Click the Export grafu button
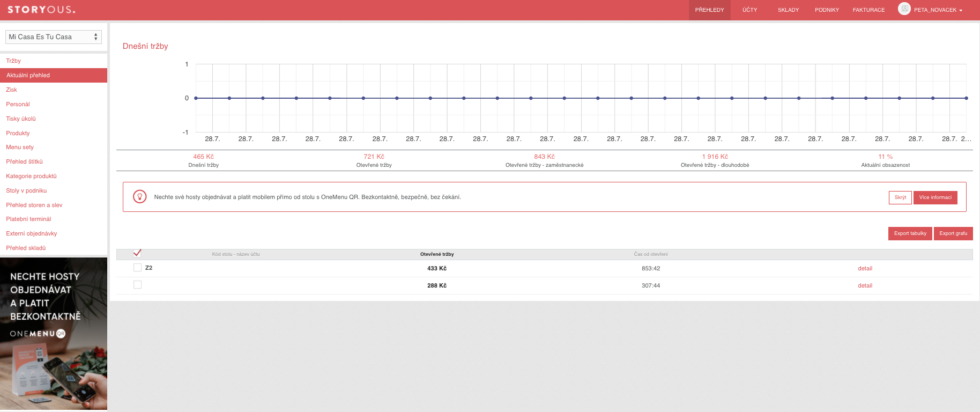980x412 pixels. pyautogui.click(x=953, y=233)
